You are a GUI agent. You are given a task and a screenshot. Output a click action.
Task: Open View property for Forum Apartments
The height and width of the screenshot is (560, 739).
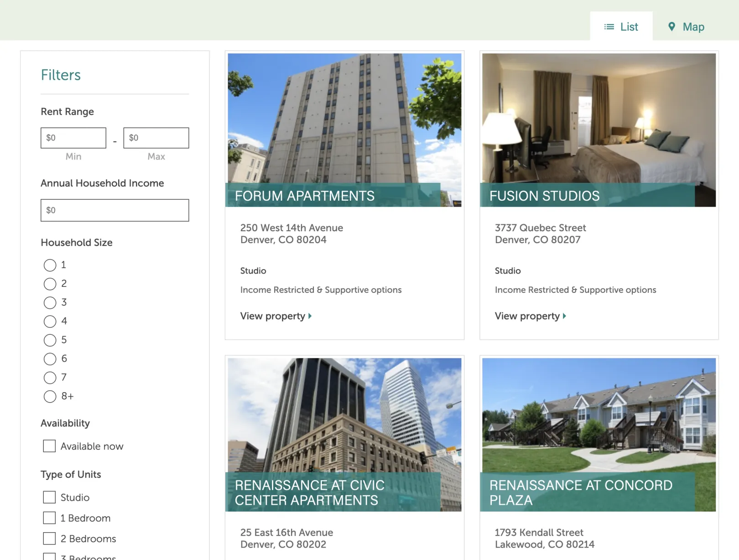(276, 316)
